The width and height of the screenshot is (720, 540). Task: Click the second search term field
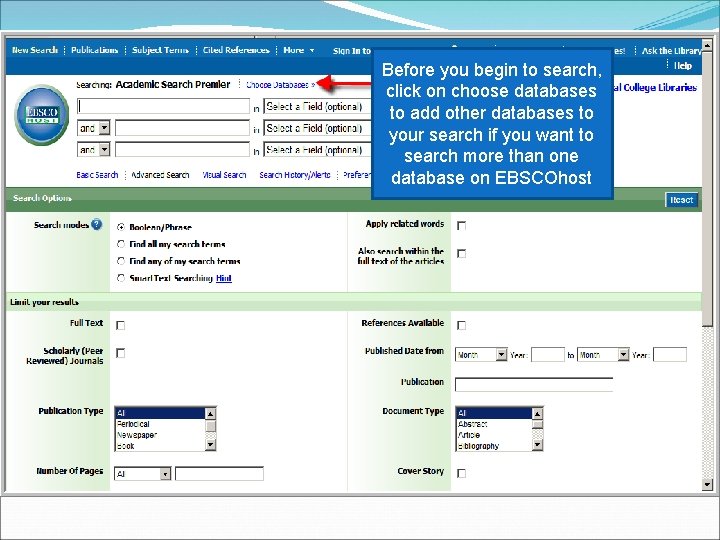pos(182,128)
